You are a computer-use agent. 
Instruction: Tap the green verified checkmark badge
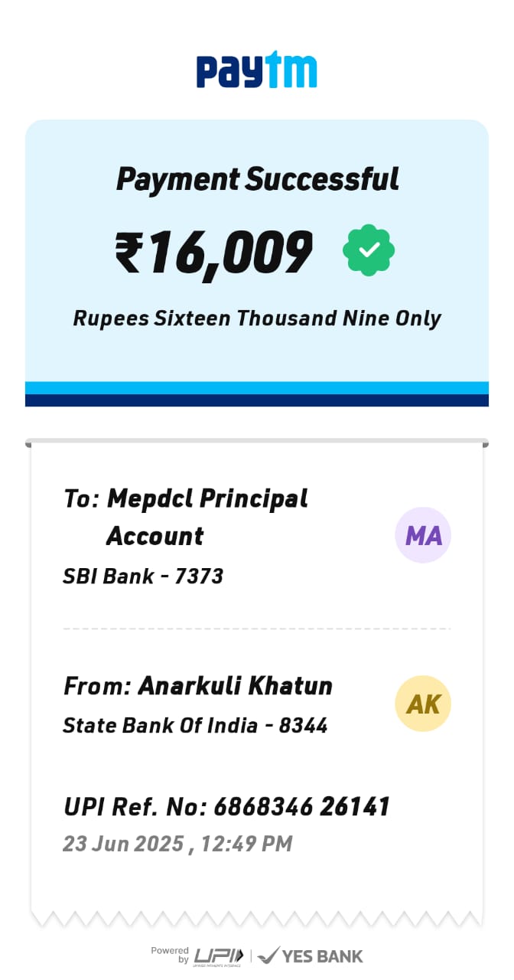click(x=369, y=250)
